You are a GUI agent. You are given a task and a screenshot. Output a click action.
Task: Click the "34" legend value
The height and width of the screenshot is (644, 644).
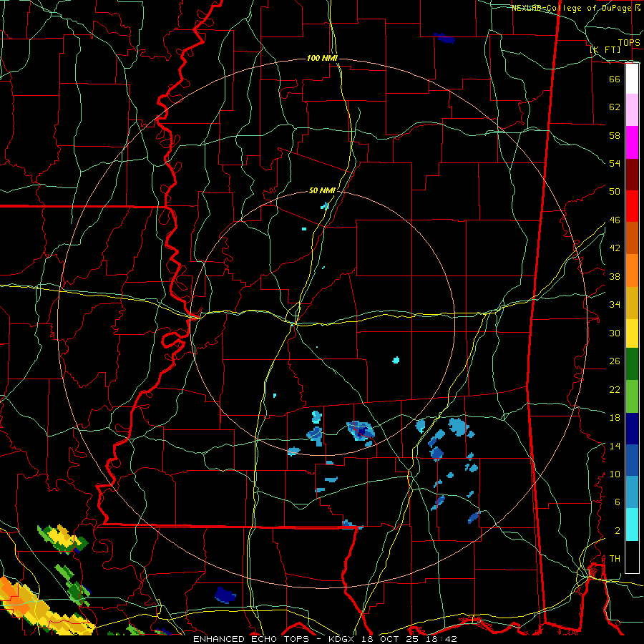tap(615, 305)
